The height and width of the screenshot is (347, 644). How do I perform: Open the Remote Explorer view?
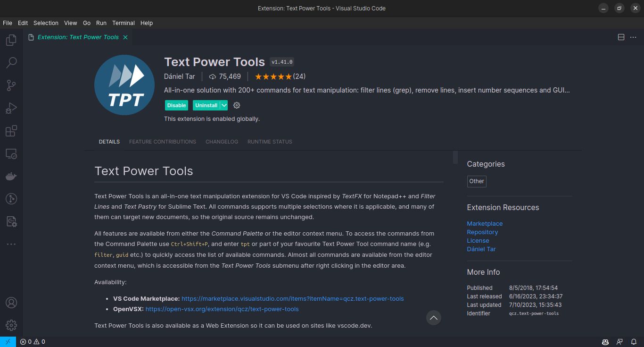click(11, 153)
